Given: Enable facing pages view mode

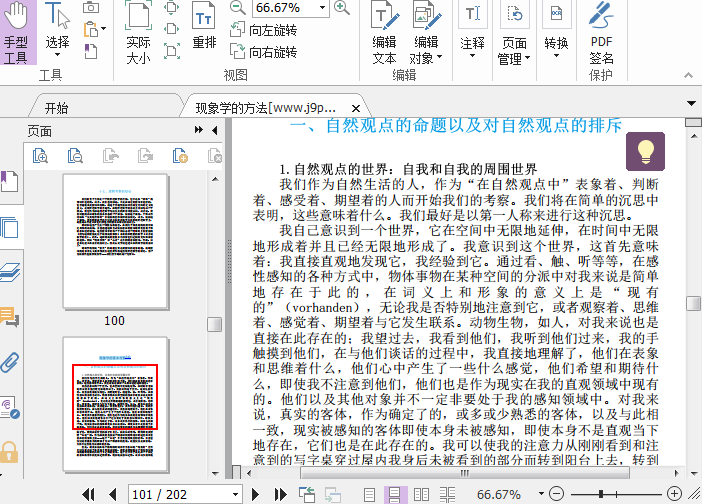Looking at the screenshot, I should click(421, 494).
